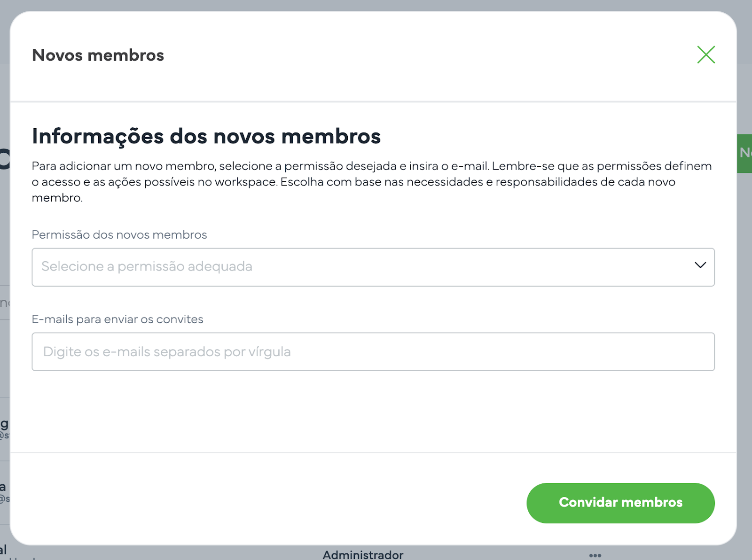The width and height of the screenshot is (752, 560).
Task: Click the dimmed background above the dialog
Action: pyautogui.click(x=376, y=5)
